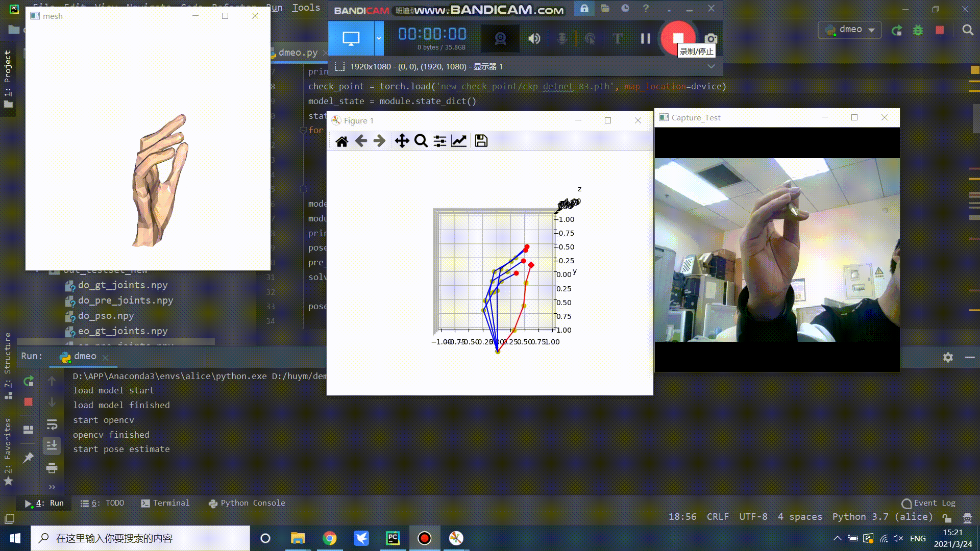
Task: Save the figure with the floppy disk icon
Action: point(481,141)
